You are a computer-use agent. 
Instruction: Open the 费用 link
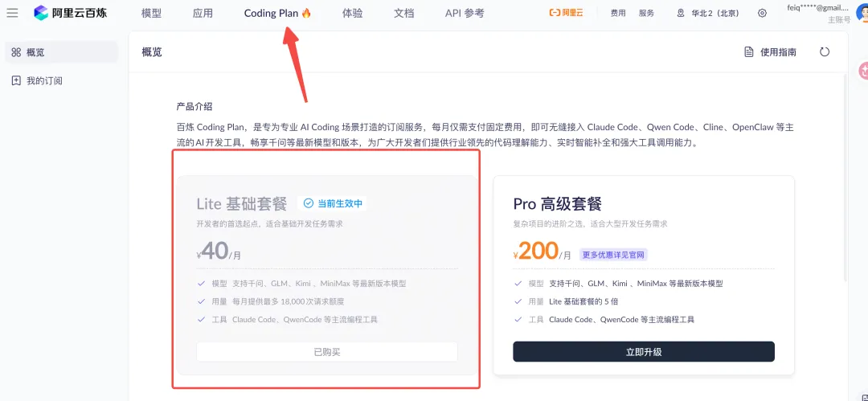coord(618,14)
